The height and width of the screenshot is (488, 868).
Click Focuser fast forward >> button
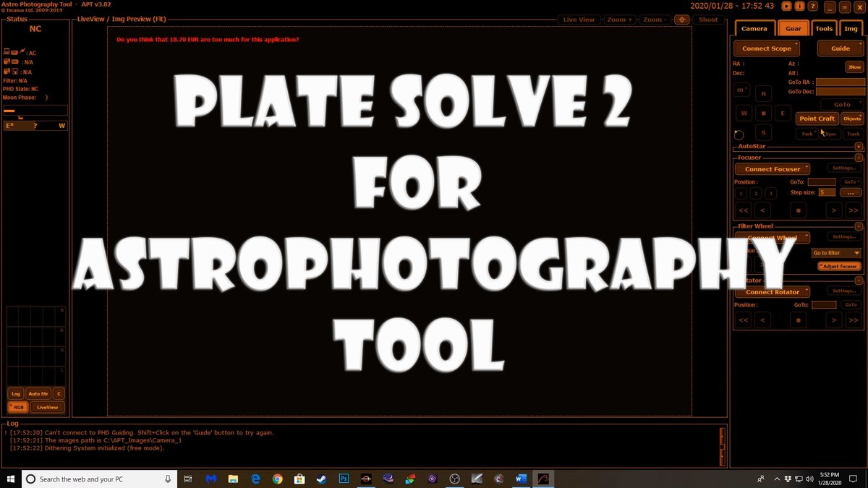click(853, 210)
